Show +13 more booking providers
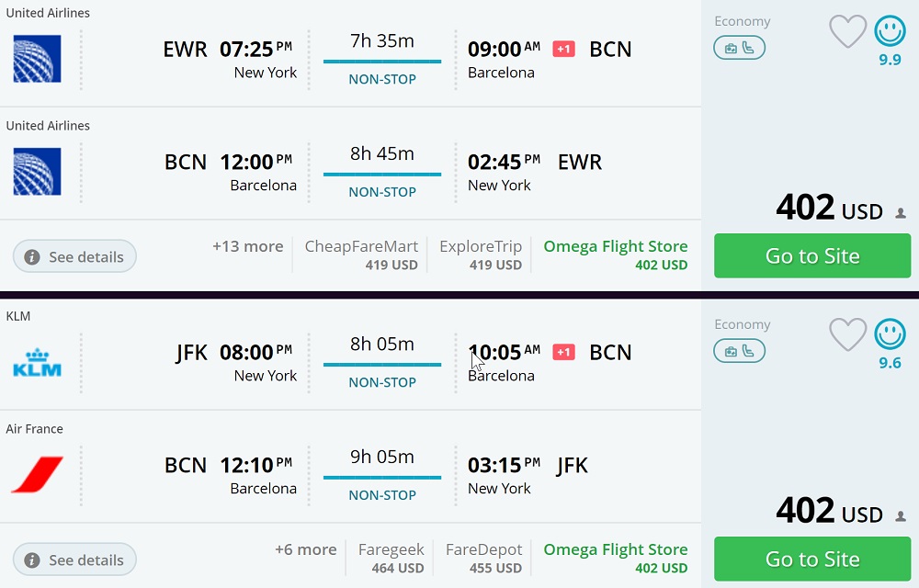Image resolution: width=919 pixels, height=588 pixels. [247, 246]
